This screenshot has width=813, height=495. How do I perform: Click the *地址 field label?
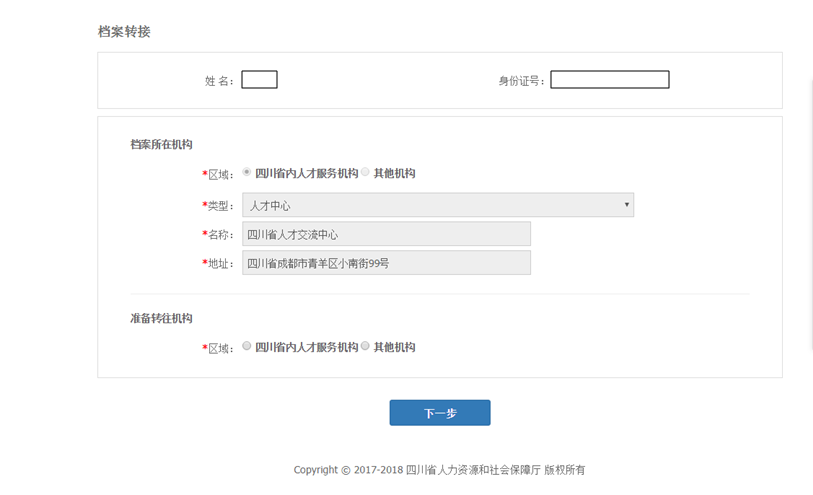[x=218, y=264]
